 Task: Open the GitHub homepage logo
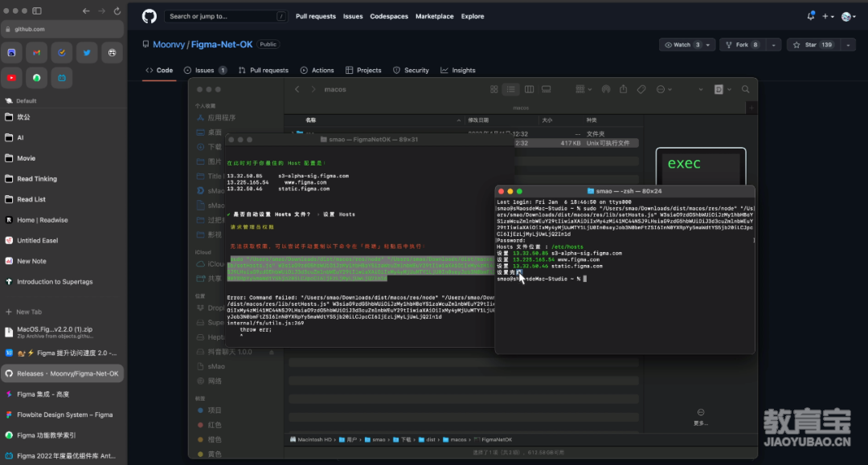pyautogui.click(x=149, y=17)
